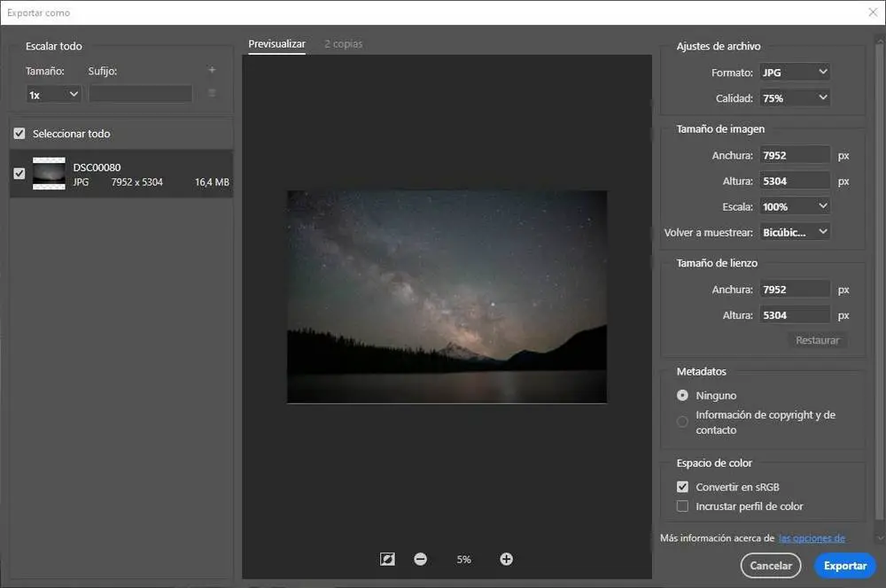Click the plus icon to add scale size
The image size is (886, 588).
click(212, 70)
